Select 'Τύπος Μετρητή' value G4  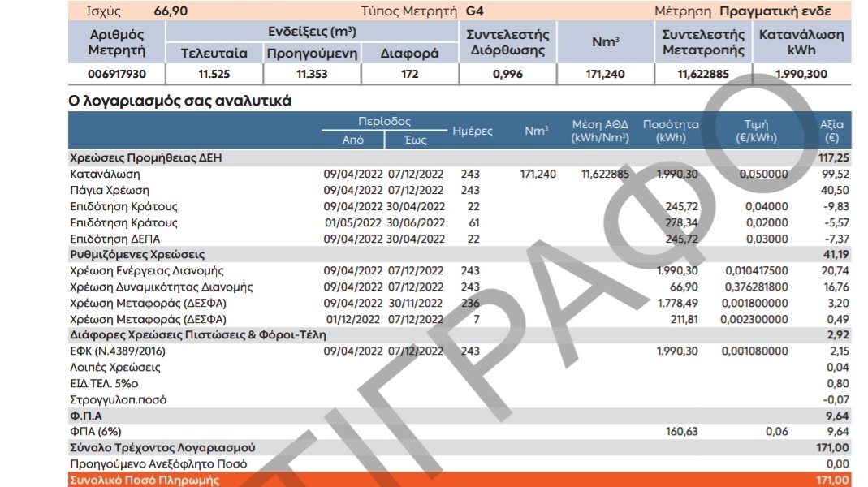(474, 11)
